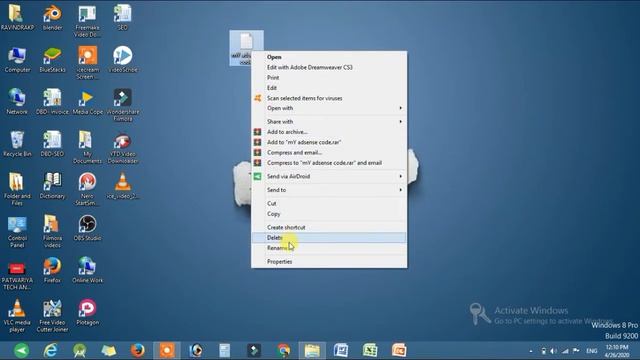This screenshot has height=360, width=640.
Task: Open Word from the taskbar
Action: click(x=341, y=350)
